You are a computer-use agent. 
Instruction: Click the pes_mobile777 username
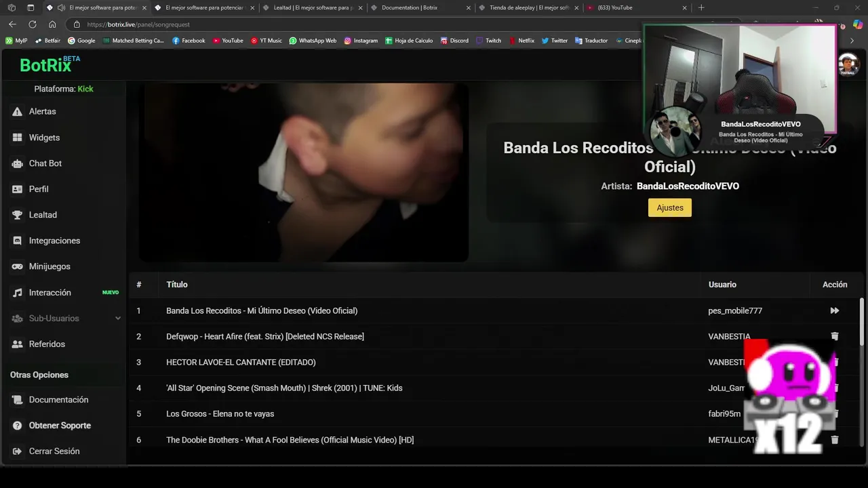(735, 311)
